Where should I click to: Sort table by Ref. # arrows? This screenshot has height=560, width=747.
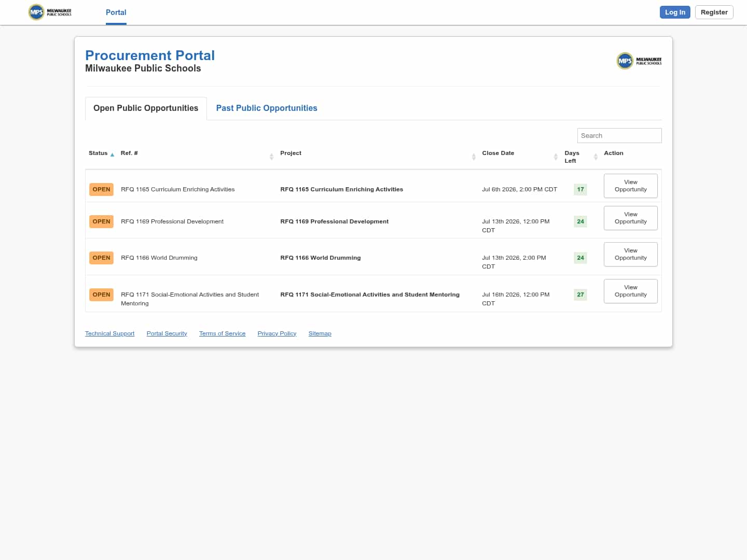click(x=271, y=157)
